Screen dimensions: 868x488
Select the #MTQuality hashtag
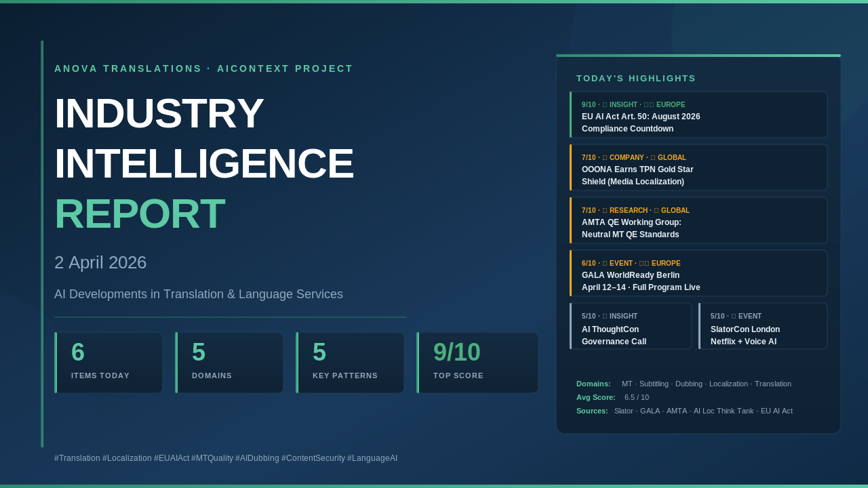click(212, 458)
